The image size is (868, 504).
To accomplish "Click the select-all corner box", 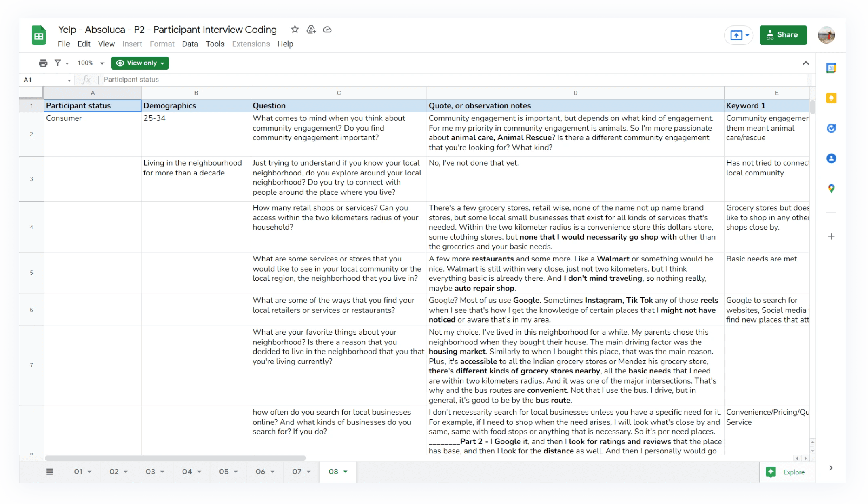I will coord(32,93).
